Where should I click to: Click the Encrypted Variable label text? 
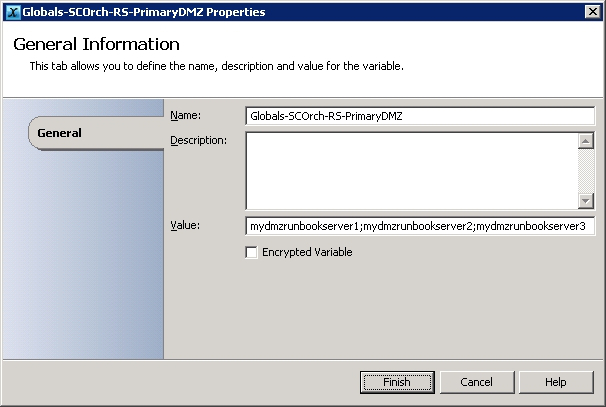[307, 252]
